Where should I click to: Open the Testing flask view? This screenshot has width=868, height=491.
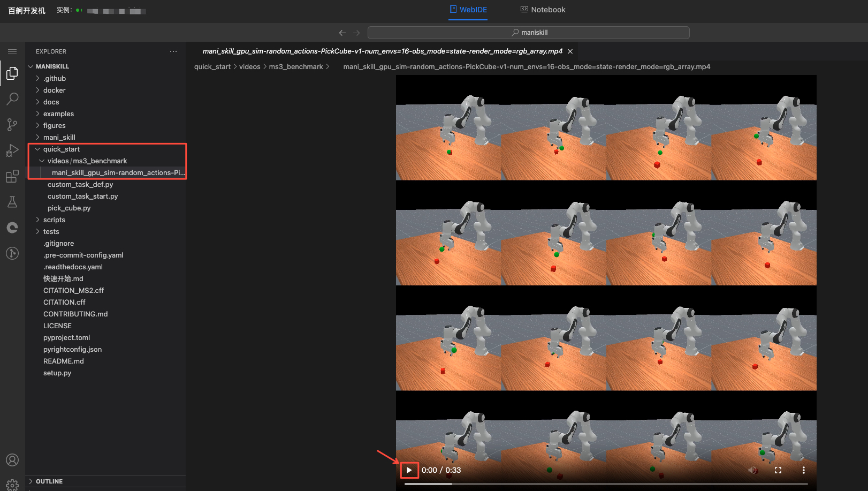click(x=12, y=202)
